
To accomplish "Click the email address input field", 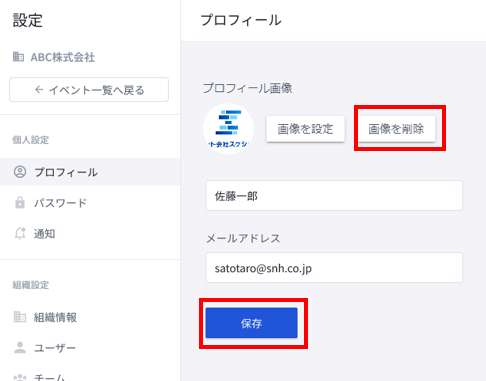I will (x=334, y=268).
